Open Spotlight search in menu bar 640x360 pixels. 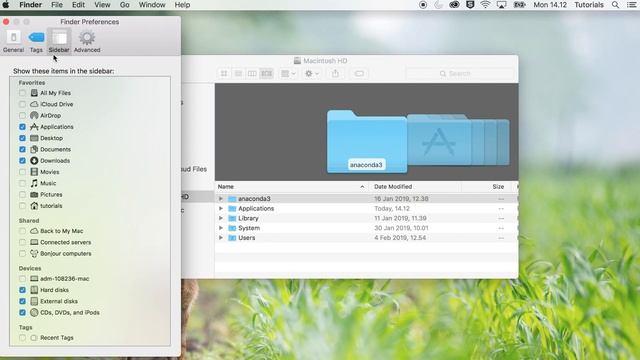point(615,5)
